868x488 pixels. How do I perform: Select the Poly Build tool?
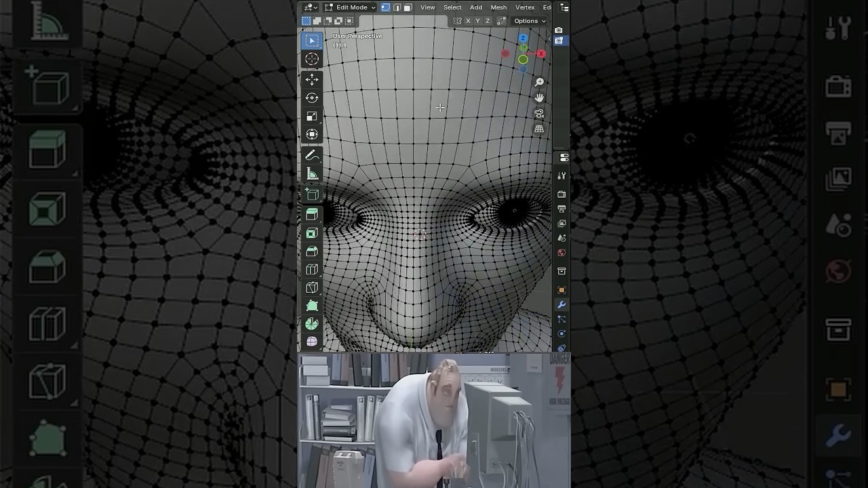312,306
